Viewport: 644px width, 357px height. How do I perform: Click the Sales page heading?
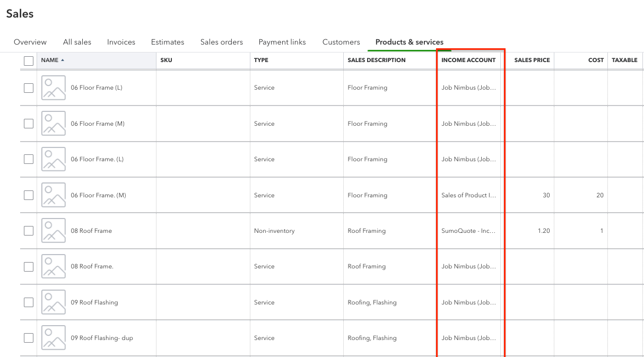click(x=20, y=14)
